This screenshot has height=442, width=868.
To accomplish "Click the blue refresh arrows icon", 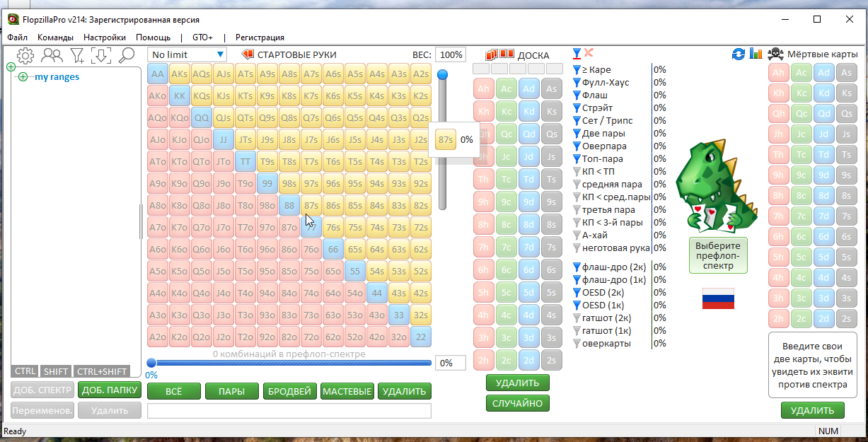I will [739, 54].
